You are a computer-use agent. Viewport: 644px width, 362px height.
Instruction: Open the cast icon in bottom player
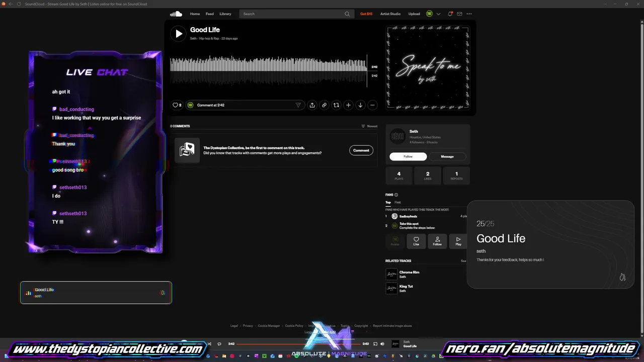point(375,344)
